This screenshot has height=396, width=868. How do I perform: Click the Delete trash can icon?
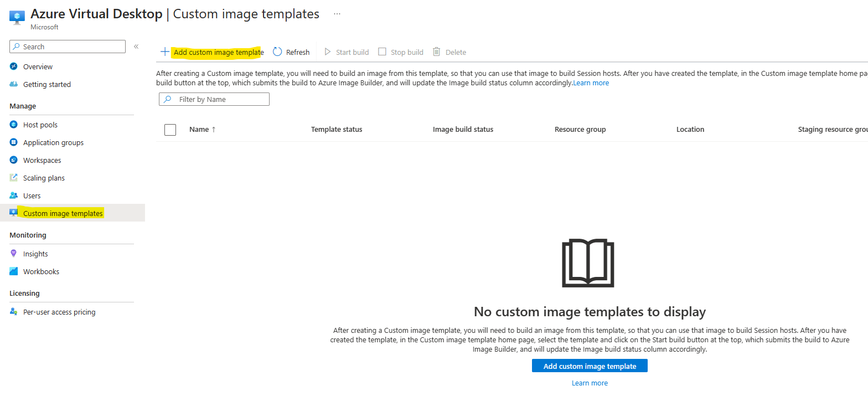point(436,52)
